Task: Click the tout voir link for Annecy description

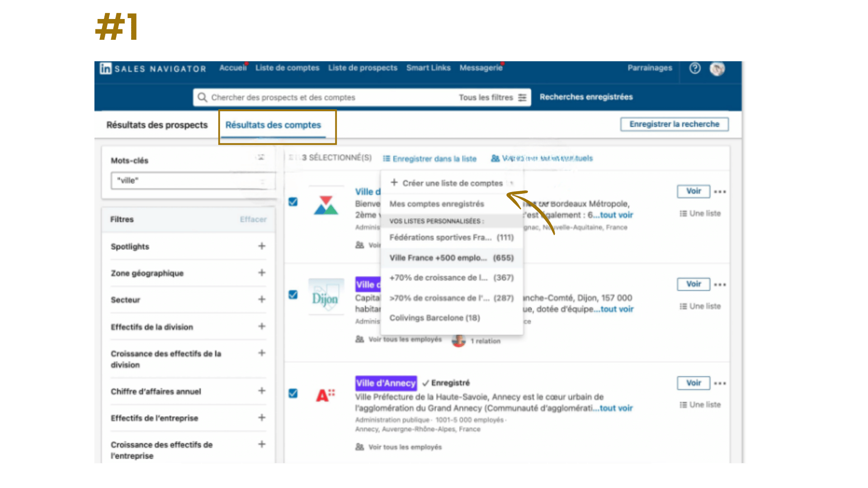Action: 616,408
